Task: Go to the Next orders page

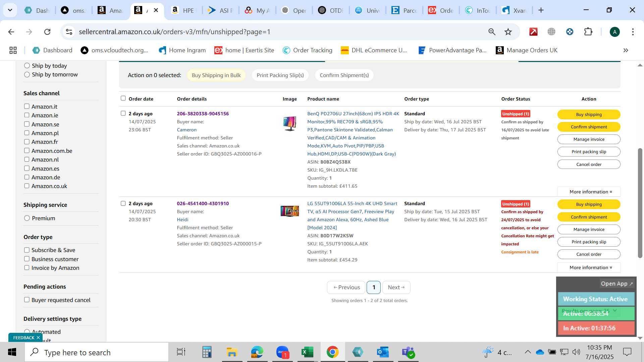Action: coord(396,287)
